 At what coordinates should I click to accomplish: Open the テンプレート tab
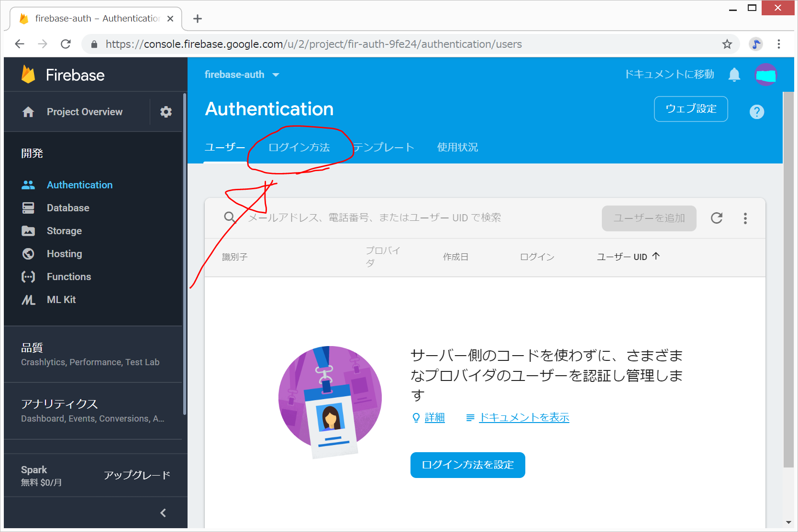click(383, 147)
